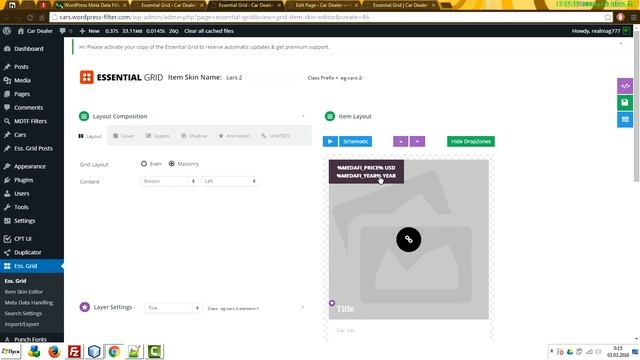640x360 pixels.
Task: Open the New menu in admin bar
Action: coord(89,31)
